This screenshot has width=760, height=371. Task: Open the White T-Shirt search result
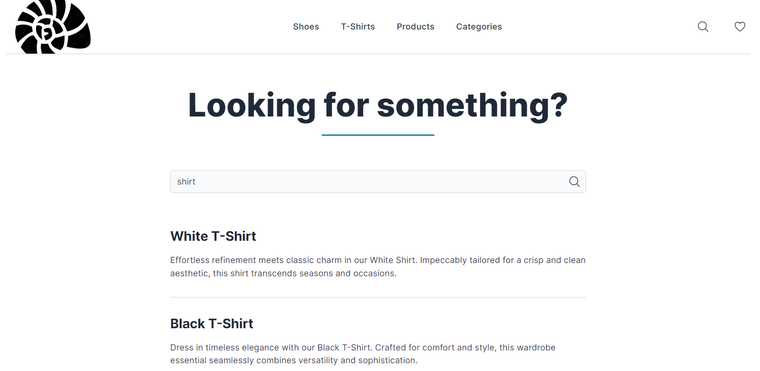tap(213, 236)
